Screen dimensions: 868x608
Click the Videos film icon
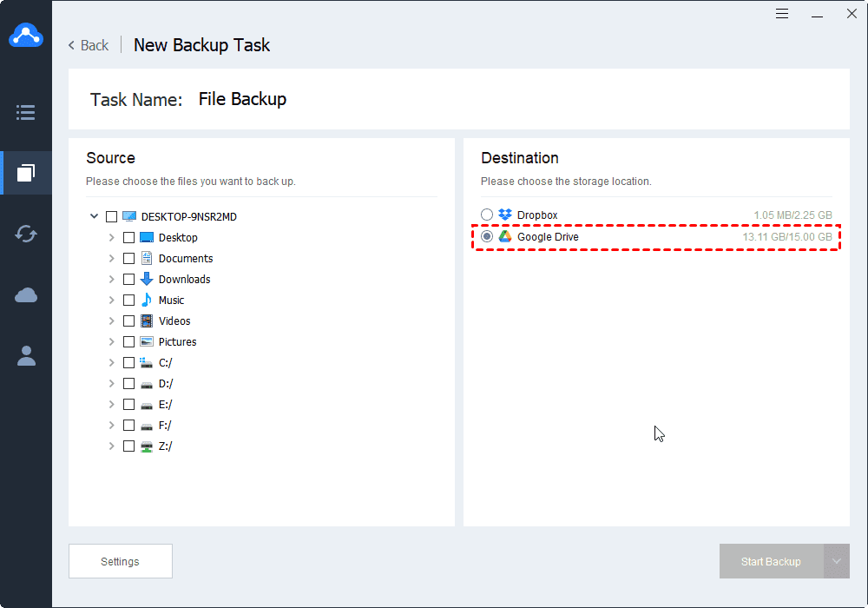coord(147,321)
